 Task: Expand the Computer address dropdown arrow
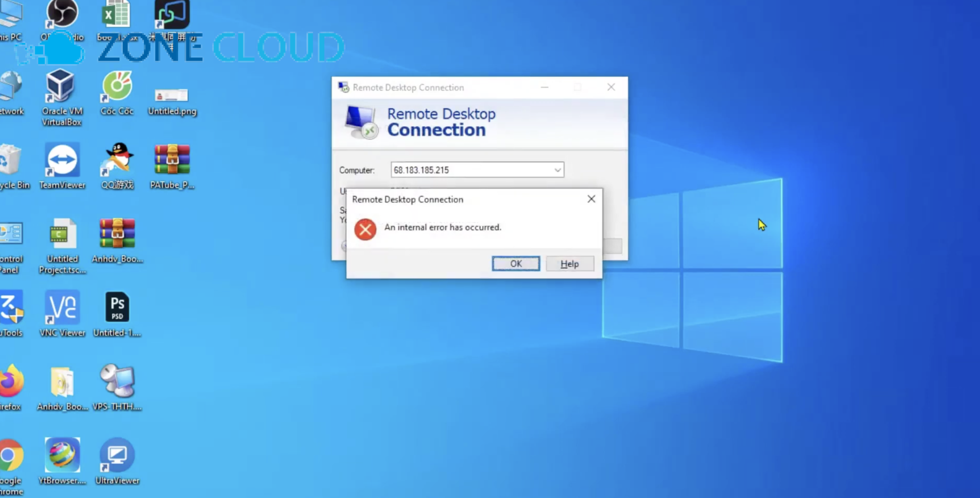[x=557, y=170]
